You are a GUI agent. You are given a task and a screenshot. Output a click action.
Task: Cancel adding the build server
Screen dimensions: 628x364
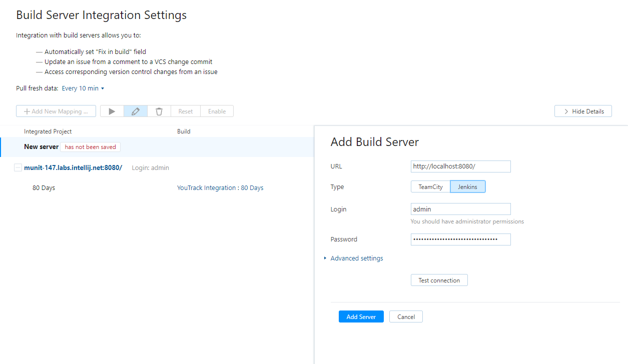[x=406, y=317]
